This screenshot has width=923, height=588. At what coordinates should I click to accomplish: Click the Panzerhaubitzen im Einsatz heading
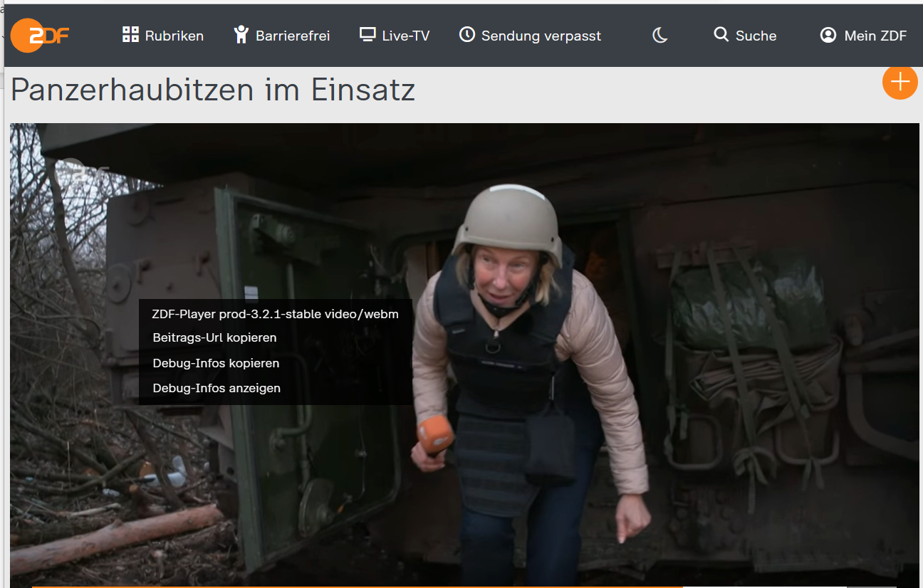tap(213, 90)
